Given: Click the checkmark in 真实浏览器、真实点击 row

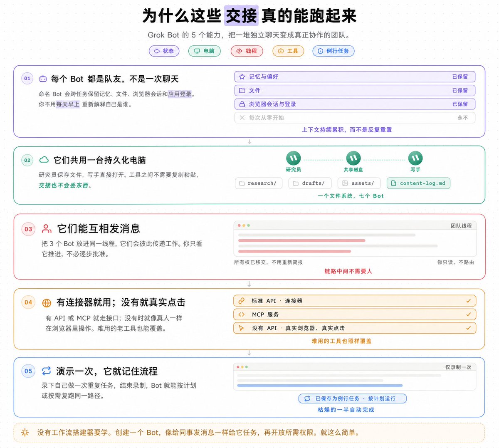Looking at the screenshot, I should pos(469,328).
